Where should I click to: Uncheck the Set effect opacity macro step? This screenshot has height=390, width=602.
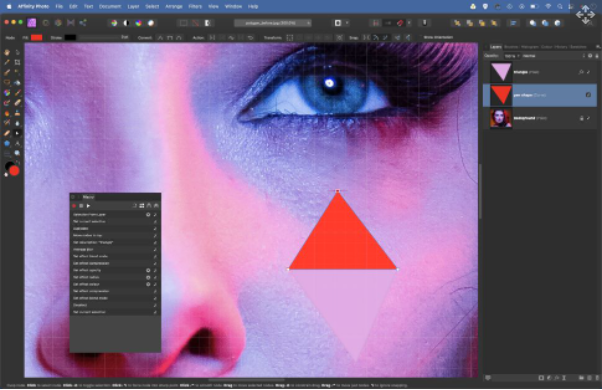[x=155, y=270]
